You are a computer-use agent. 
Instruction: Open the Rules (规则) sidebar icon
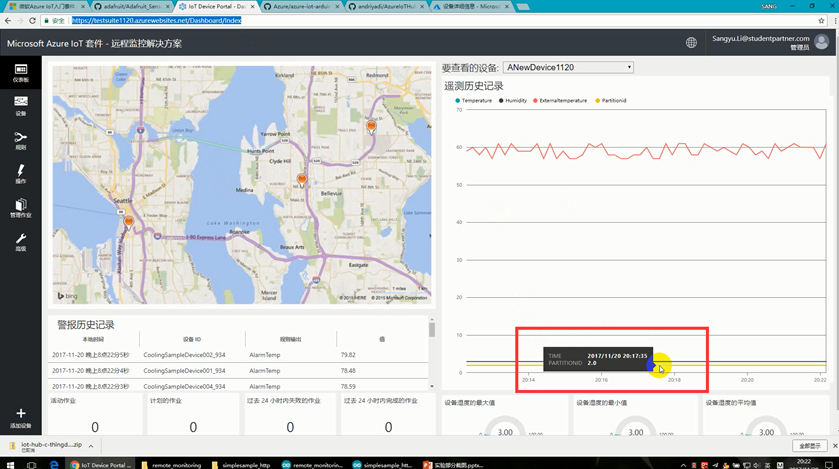[20, 141]
